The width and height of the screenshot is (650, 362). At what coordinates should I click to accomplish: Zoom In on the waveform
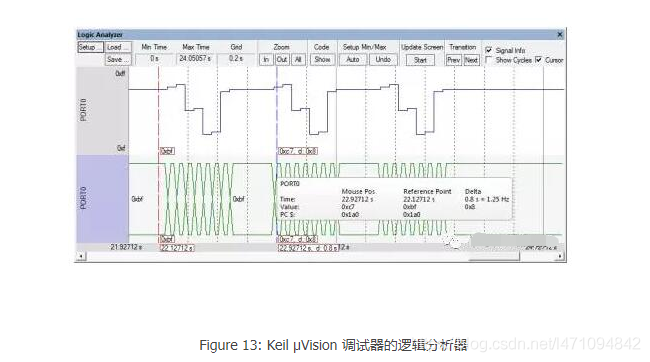pos(266,60)
